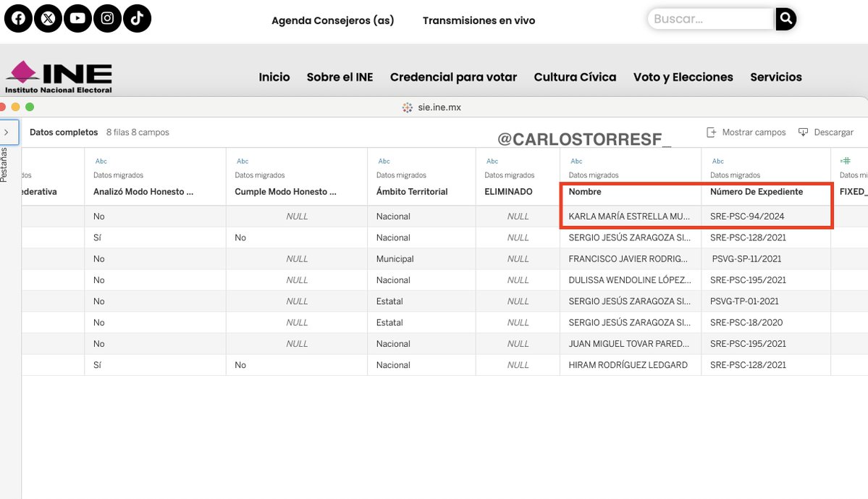Click the Abc type icon above ELIMINADO column
The width and height of the screenshot is (868, 499).
pos(492,162)
